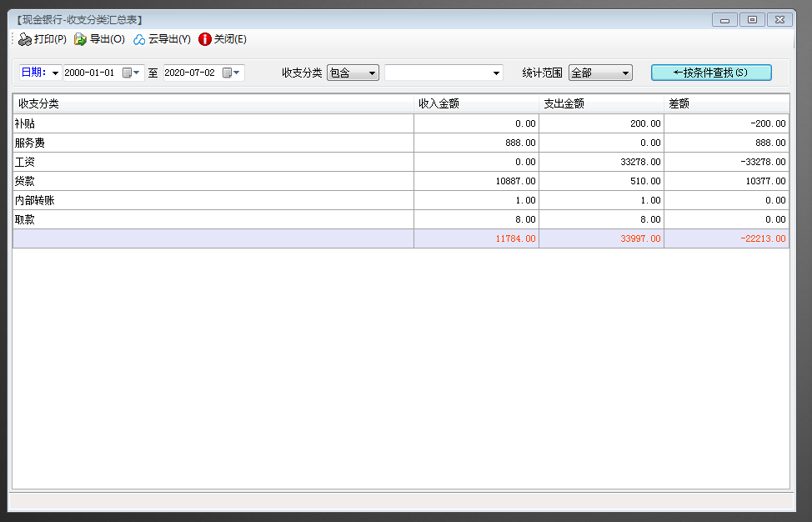The width and height of the screenshot is (812, 522).
Task: Expand the empty 收支分类 category combo box
Action: coord(497,73)
